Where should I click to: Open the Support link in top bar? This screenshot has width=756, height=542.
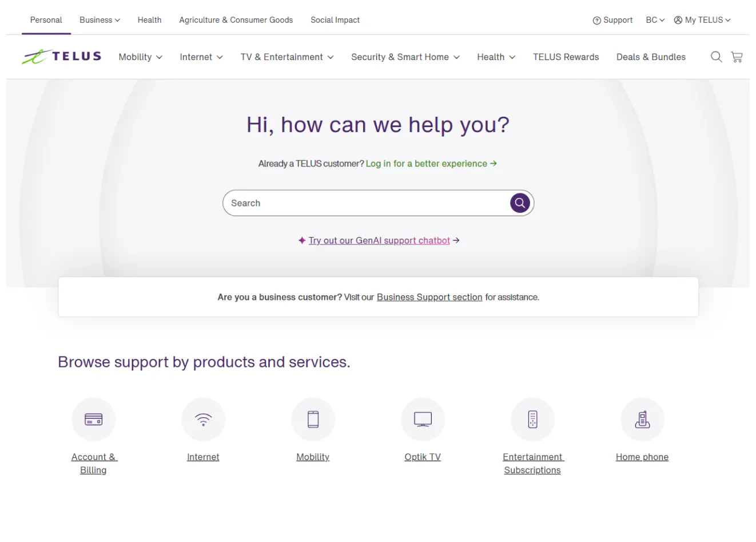pos(612,20)
